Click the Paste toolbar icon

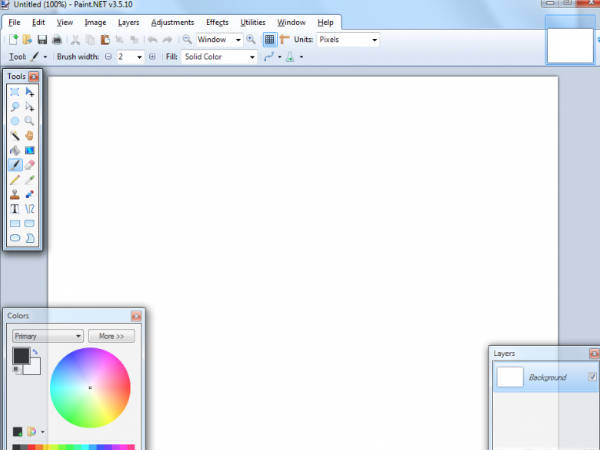click(105, 39)
